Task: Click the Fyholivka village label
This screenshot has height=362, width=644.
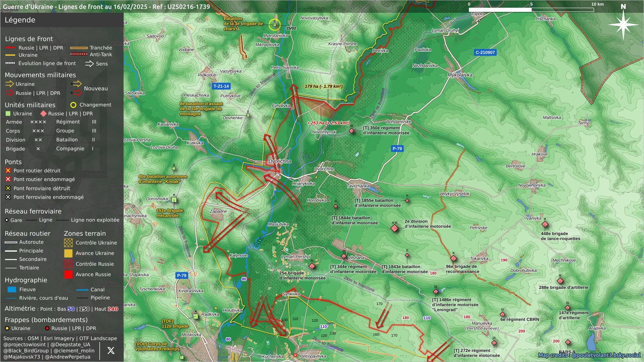Action: 281,106
